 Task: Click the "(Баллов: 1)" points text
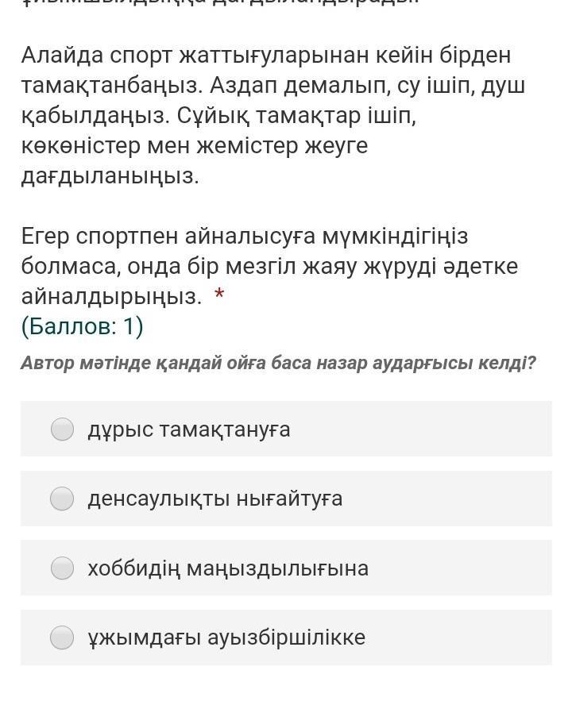(83, 326)
